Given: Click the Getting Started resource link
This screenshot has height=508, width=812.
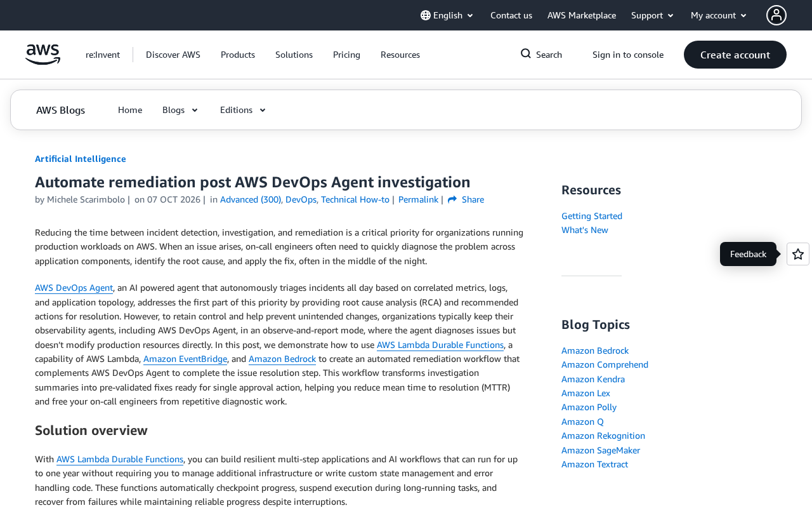Looking at the screenshot, I should pyautogui.click(x=592, y=216).
